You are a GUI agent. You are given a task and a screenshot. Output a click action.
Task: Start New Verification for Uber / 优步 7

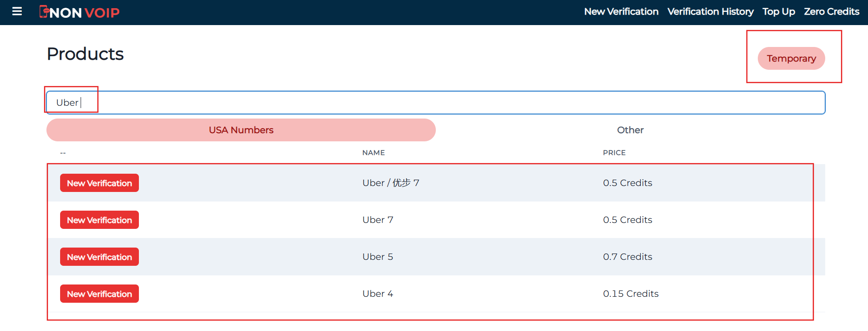click(x=99, y=183)
